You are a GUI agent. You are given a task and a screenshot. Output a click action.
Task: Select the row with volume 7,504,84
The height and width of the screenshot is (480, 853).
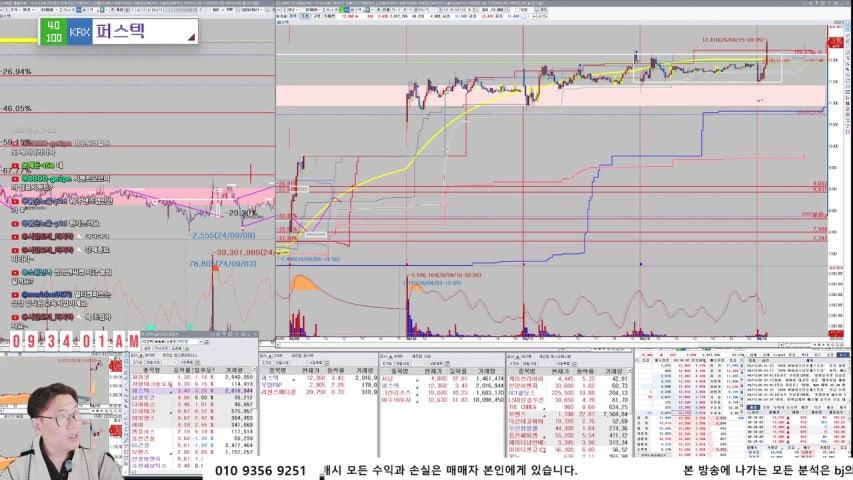pos(567,414)
